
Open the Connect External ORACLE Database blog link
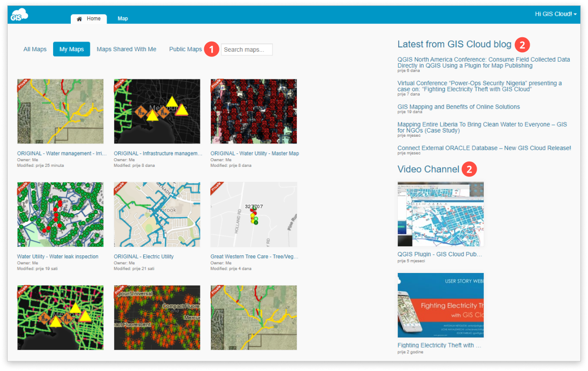pyautogui.click(x=484, y=148)
